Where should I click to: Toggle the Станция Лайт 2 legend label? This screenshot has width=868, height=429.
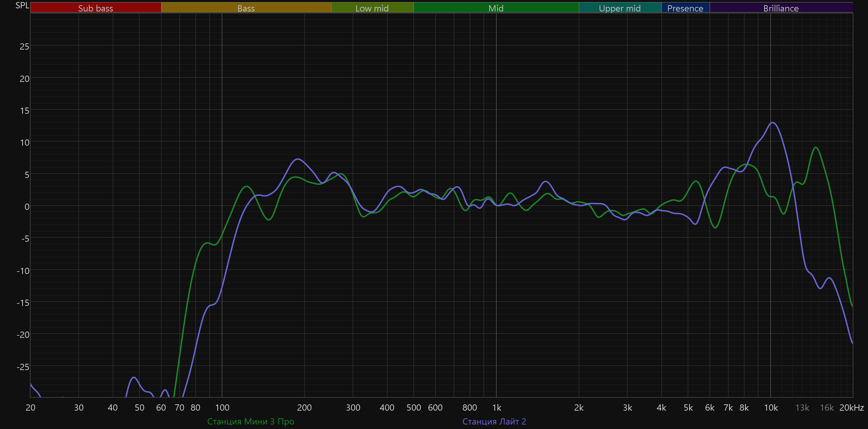tap(494, 421)
